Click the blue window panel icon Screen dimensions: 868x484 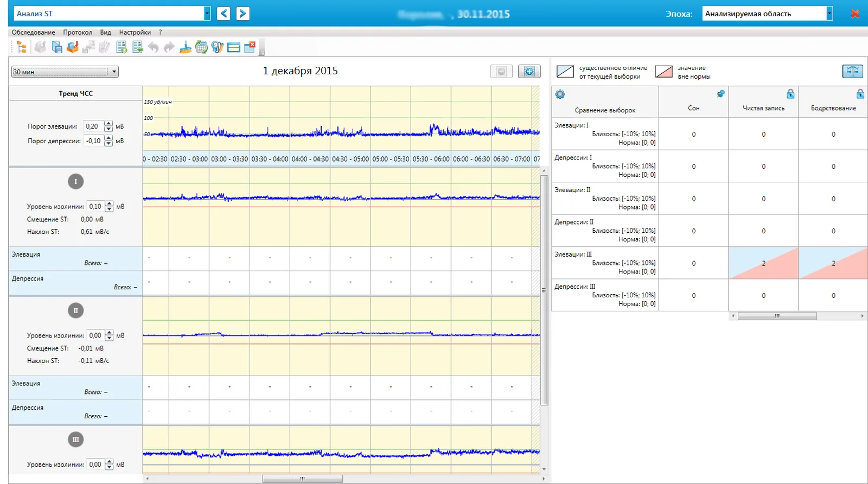coord(234,47)
